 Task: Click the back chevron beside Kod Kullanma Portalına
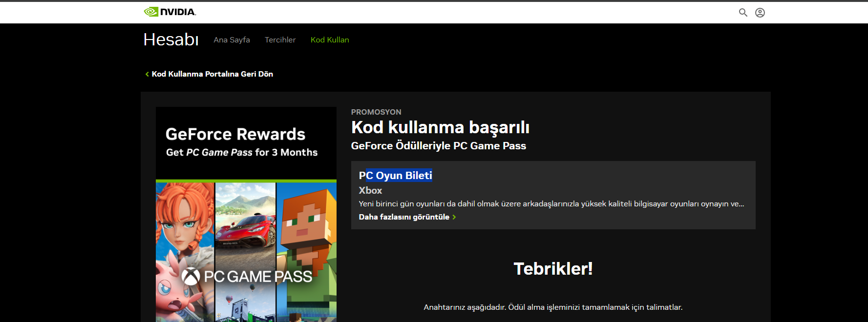coord(147,74)
